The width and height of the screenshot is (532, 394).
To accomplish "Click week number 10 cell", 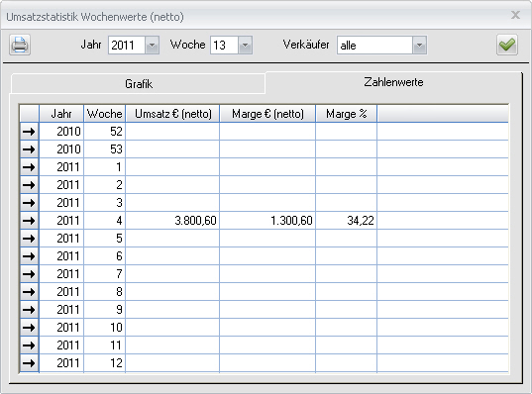I will click(104, 328).
